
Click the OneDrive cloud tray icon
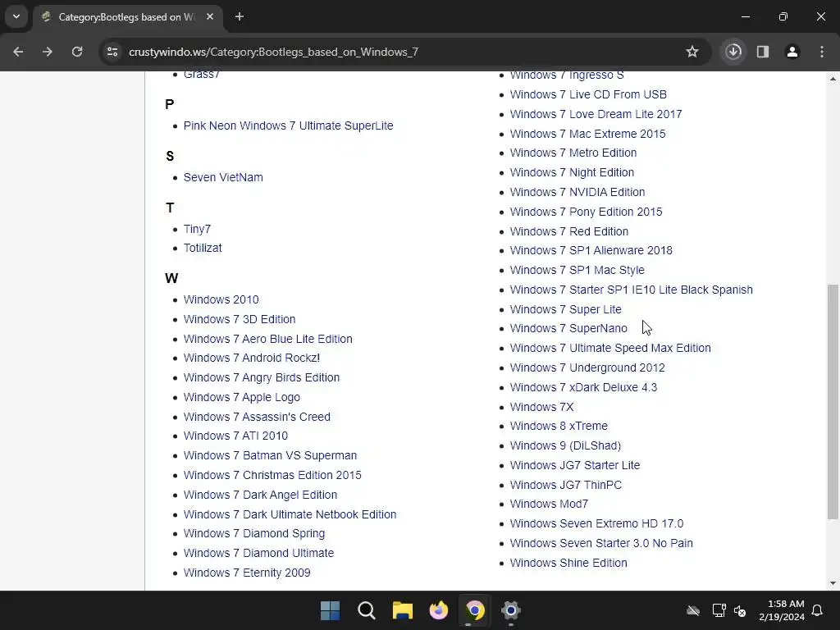(x=693, y=610)
